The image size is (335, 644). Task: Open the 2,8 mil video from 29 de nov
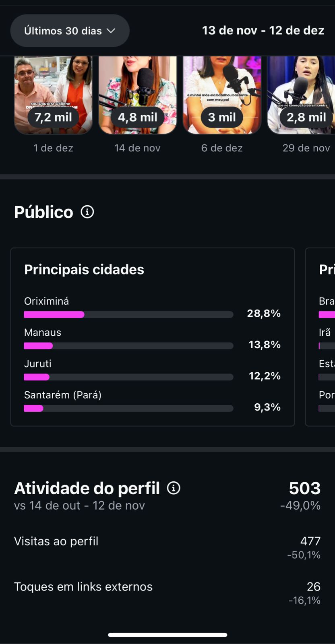click(x=302, y=95)
